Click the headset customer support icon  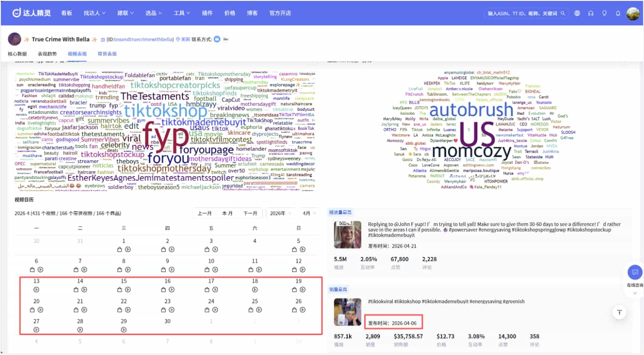point(591,14)
